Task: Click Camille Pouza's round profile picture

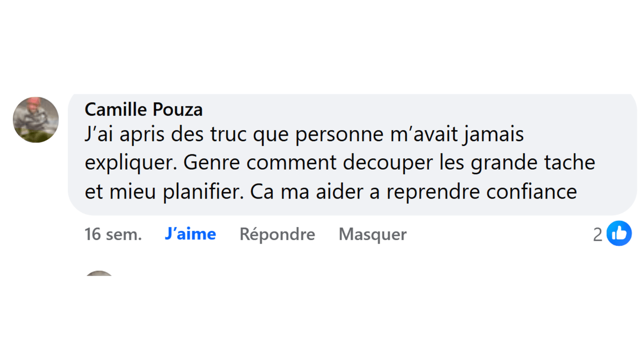Action: click(x=36, y=120)
